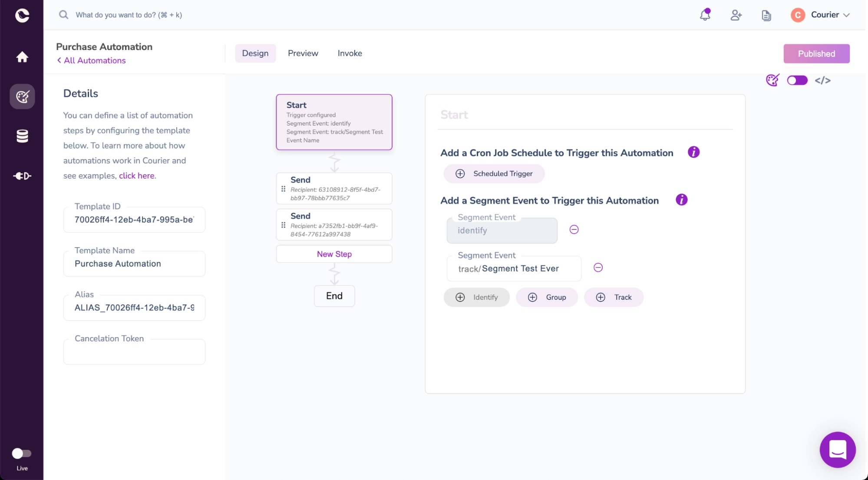
Task: Add a New Step
Action: 334,254
